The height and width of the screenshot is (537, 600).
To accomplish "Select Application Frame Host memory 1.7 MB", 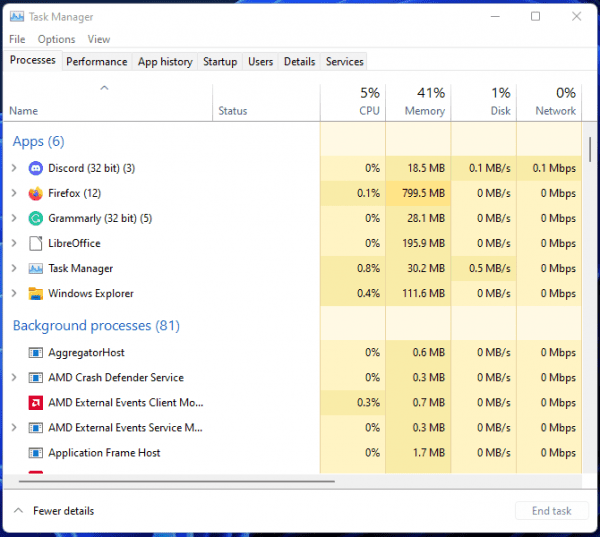I will pos(429,453).
